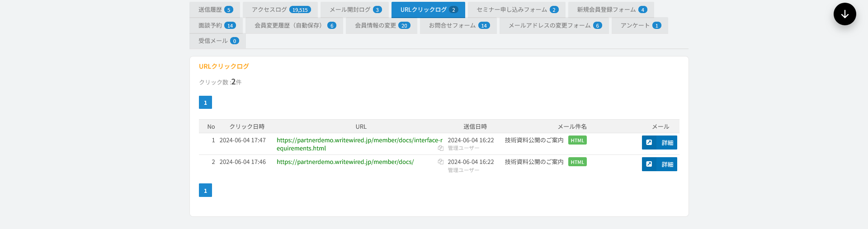
Task: Click the No column header
Action: (211, 126)
